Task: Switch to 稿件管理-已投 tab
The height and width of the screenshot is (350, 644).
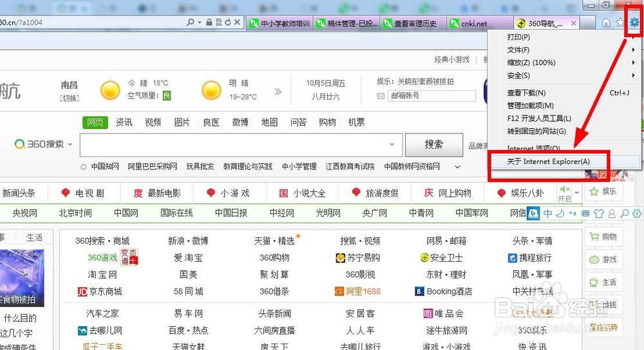Action: [347, 23]
